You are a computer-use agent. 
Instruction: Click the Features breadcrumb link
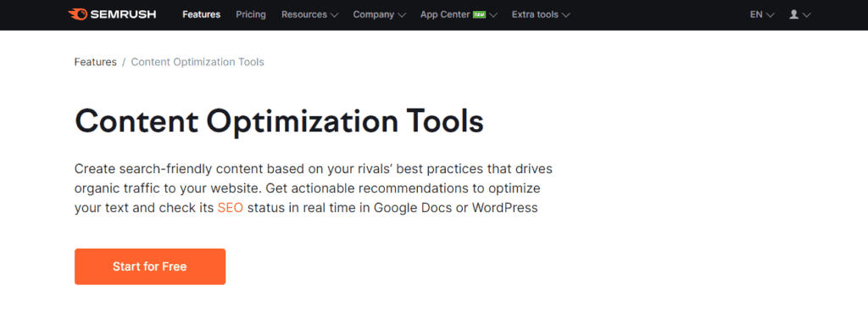click(95, 62)
